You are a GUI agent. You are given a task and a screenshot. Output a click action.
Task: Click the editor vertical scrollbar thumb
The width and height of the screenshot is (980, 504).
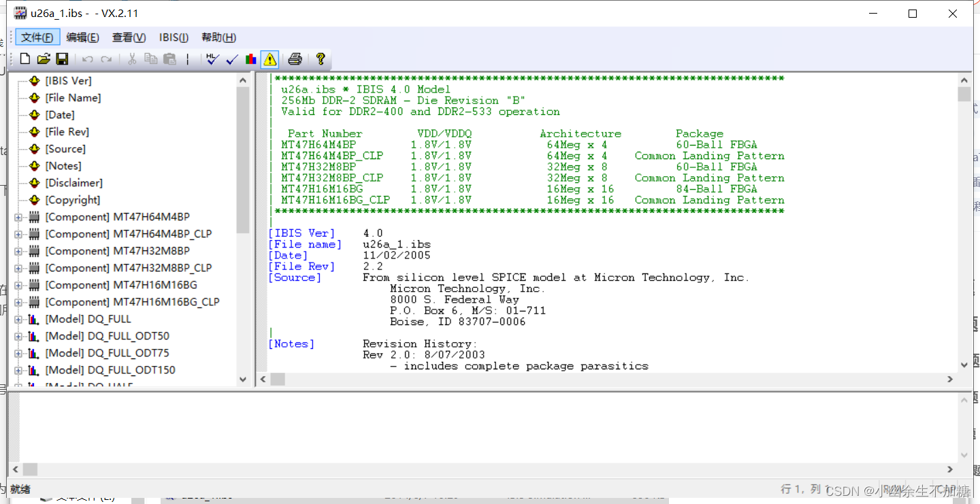[x=964, y=94]
